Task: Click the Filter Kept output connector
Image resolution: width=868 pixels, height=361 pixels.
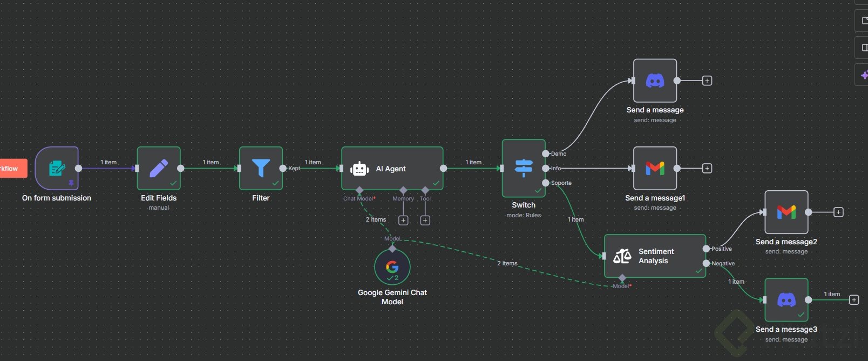Action: pyautogui.click(x=283, y=168)
